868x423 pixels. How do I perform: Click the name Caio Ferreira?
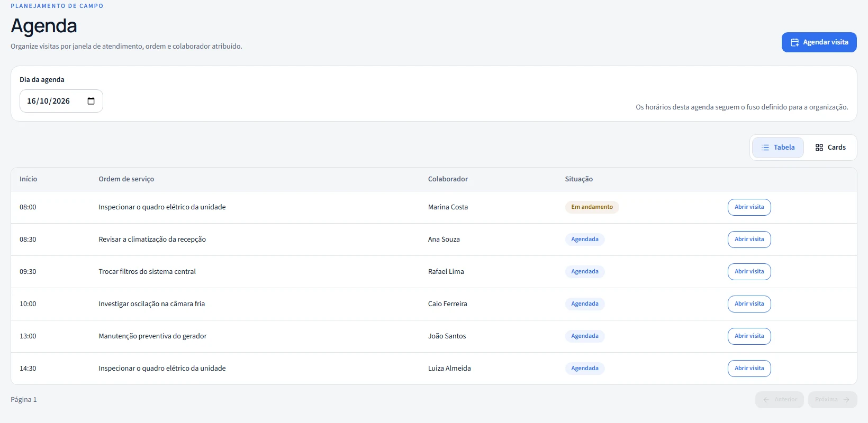click(x=448, y=304)
